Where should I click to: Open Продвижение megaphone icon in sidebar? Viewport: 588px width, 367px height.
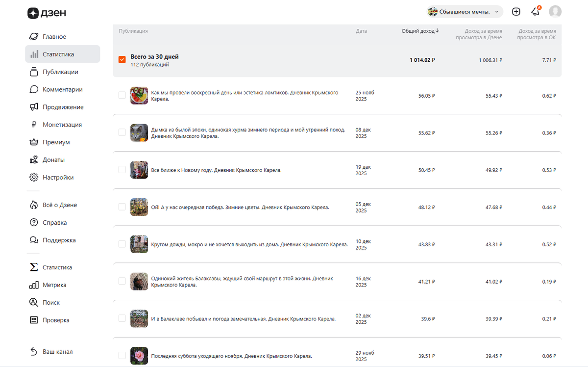(x=34, y=107)
